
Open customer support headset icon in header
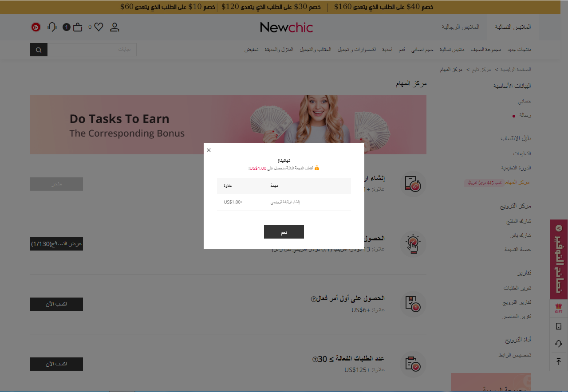coord(52,27)
